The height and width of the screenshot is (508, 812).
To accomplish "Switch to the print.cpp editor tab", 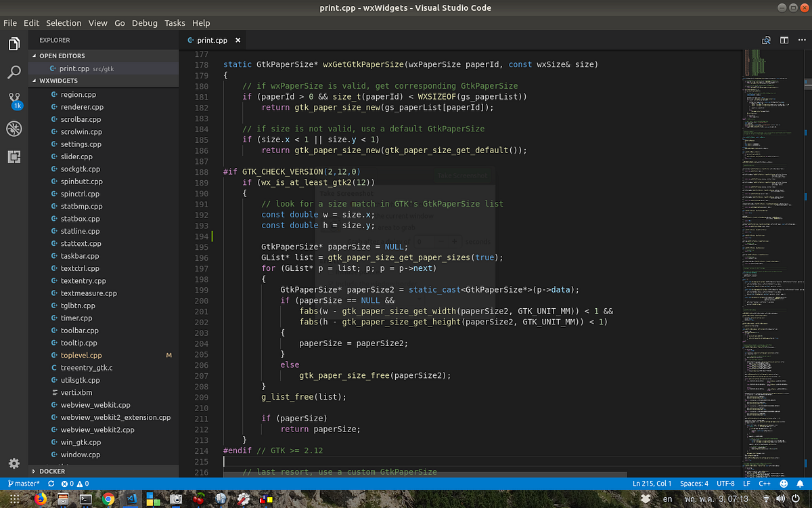I will tap(212, 41).
